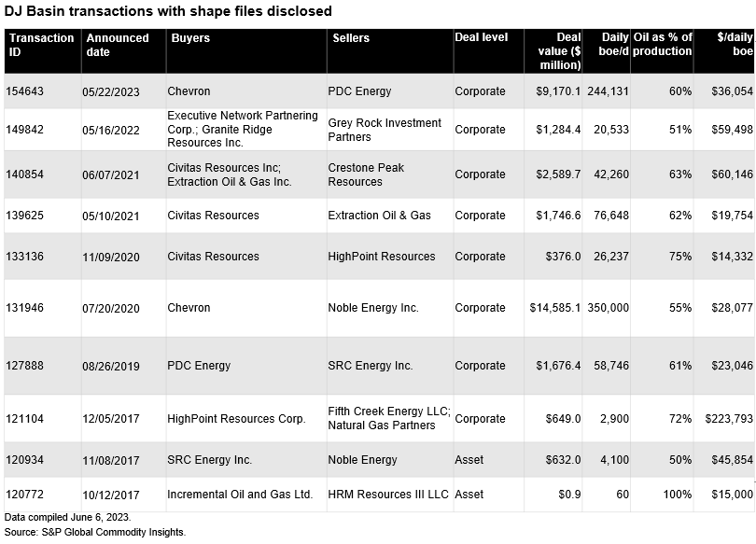
Task: Select the Noble Energy Inc. seller cell
Action: [x=373, y=308]
